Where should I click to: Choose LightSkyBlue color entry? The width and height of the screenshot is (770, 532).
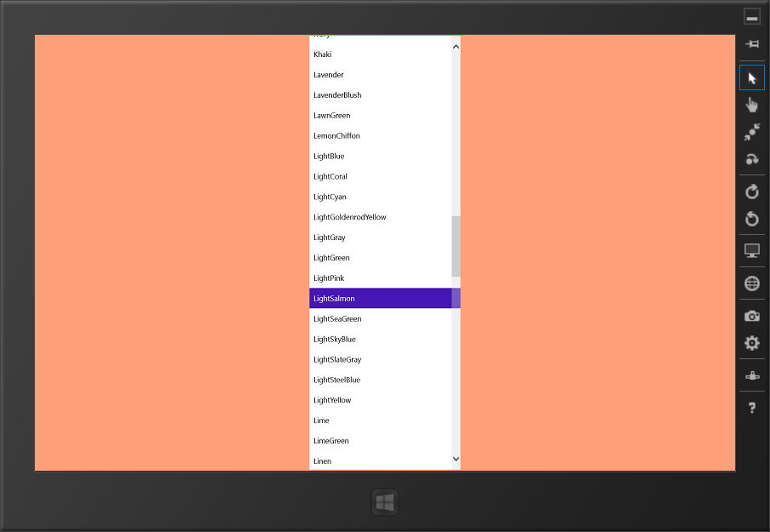380,339
